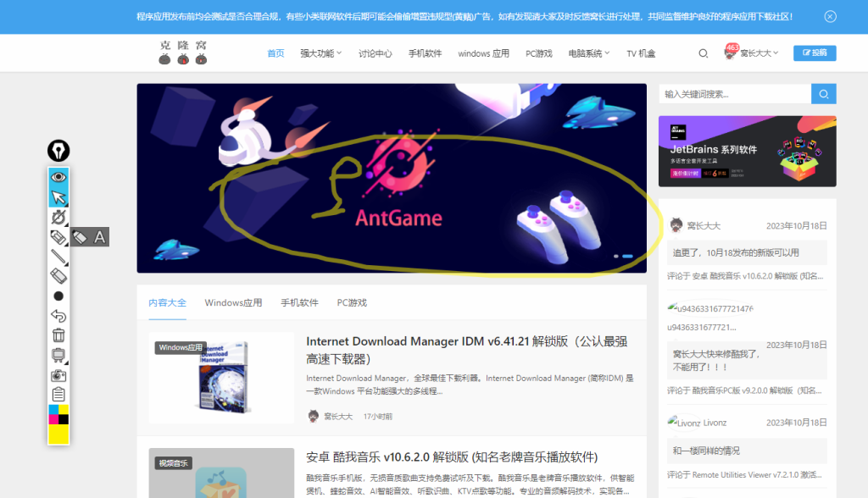Open the AntGame carousel banner

[x=392, y=178]
